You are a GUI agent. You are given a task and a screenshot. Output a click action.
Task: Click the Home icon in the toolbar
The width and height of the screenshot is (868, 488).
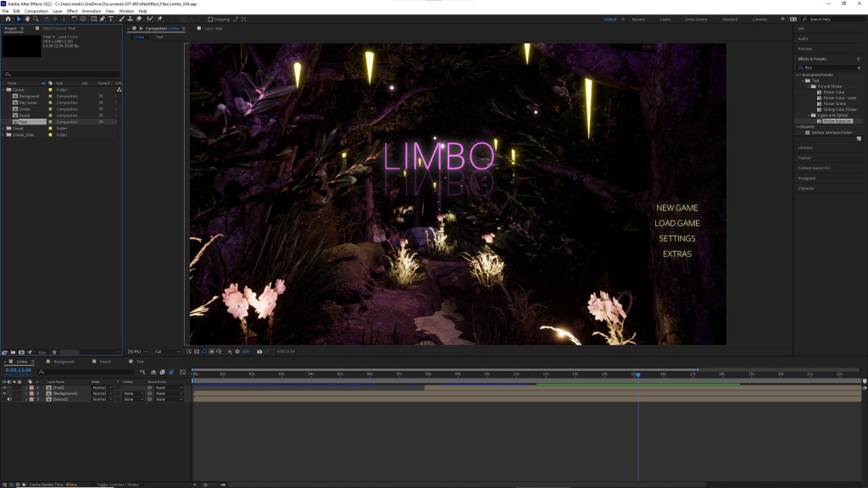(x=8, y=19)
